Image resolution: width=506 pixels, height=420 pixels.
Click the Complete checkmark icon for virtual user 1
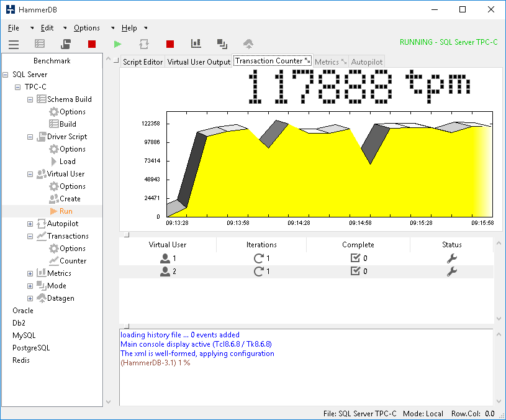tap(355, 258)
